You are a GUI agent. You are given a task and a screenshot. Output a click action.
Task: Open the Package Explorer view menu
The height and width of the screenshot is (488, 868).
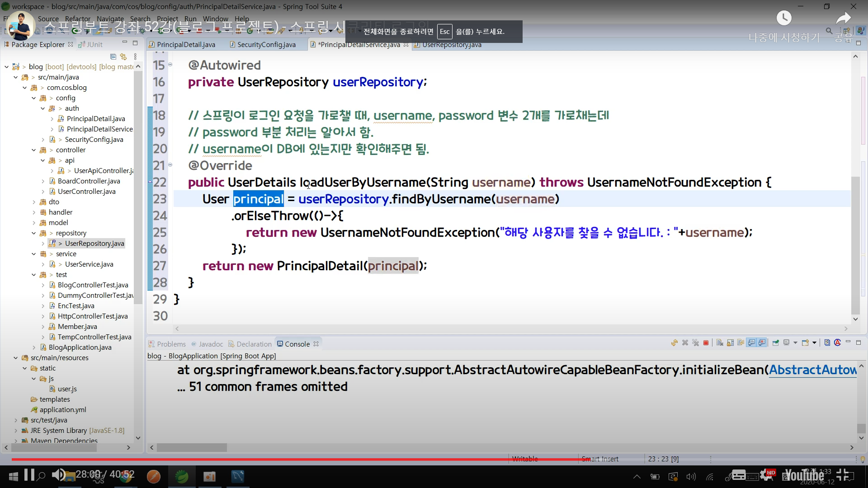135,56
